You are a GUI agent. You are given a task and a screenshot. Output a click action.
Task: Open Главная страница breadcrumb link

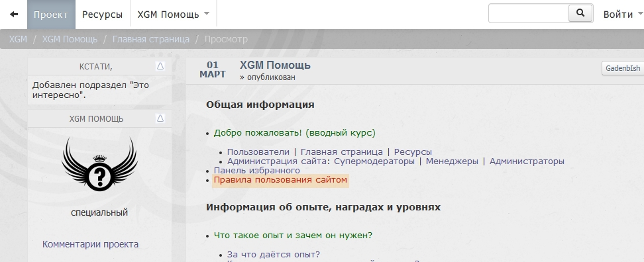coord(151,39)
